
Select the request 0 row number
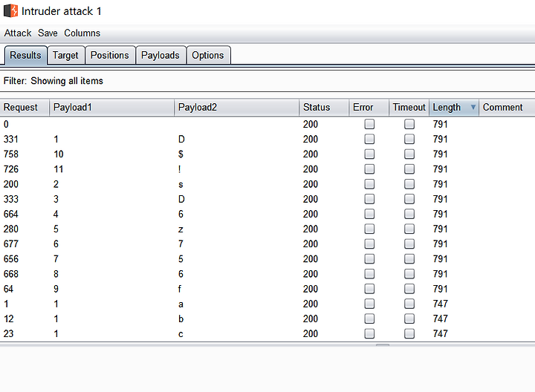(x=6, y=125)
